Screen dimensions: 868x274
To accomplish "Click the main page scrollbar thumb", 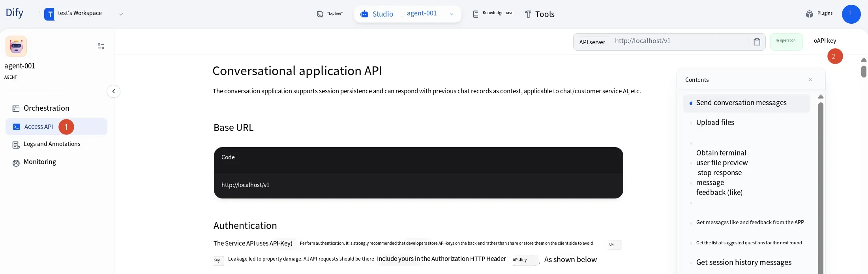I will click(x=864, y=72).
